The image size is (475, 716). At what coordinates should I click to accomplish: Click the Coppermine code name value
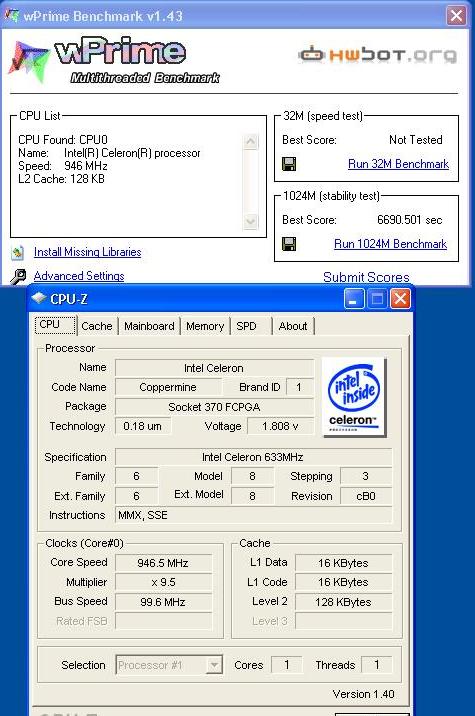point(168,387)
